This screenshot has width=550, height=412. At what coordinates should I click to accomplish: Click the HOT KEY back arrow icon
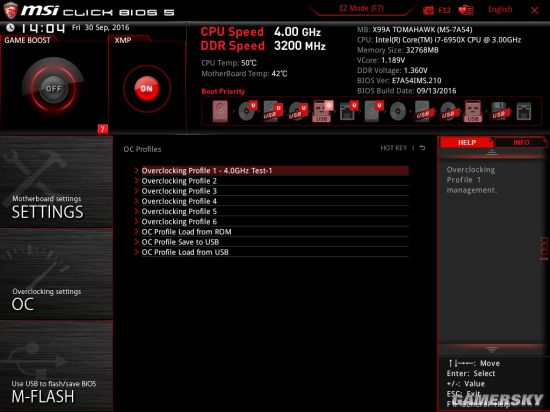(x=422, y=148)
